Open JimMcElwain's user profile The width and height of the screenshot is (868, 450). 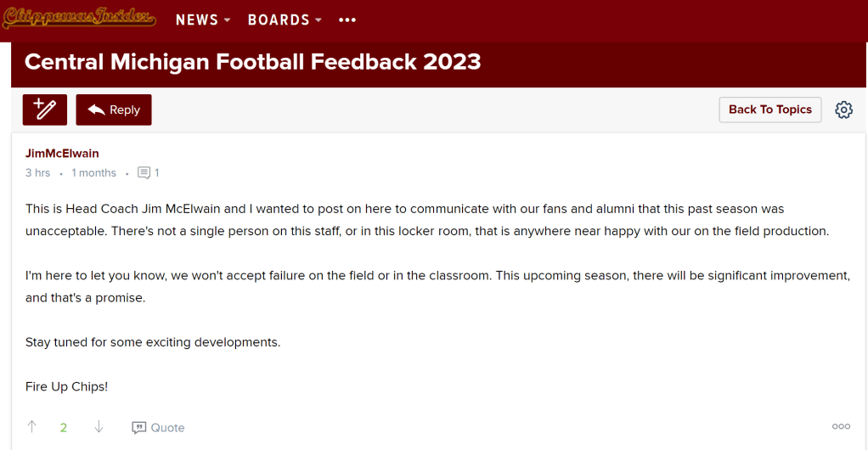click(62, 154)
